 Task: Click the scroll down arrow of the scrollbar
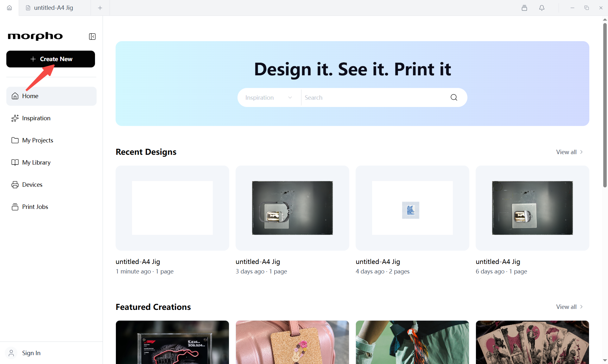pos(605,360)
